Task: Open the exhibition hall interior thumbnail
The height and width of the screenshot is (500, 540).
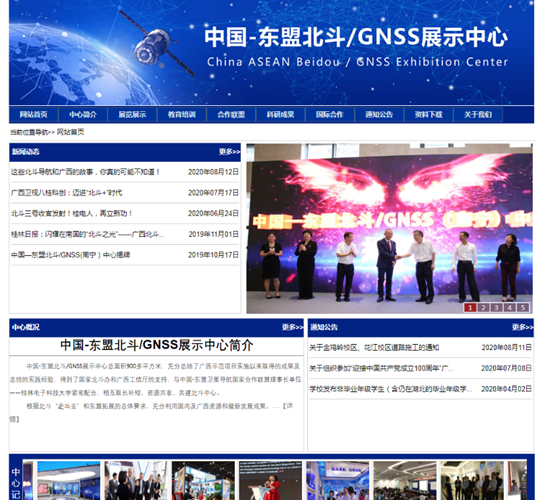Action: pyautogui.click(x=69, y=481)
